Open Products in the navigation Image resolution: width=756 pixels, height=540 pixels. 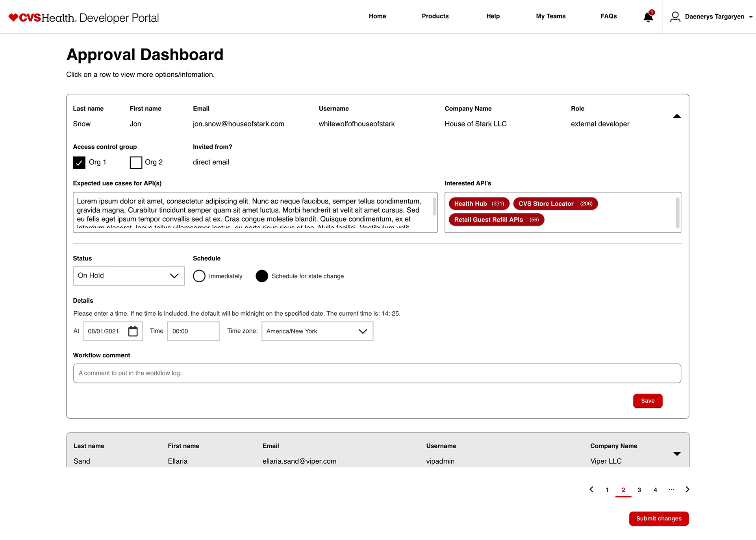tap(435, 16)
